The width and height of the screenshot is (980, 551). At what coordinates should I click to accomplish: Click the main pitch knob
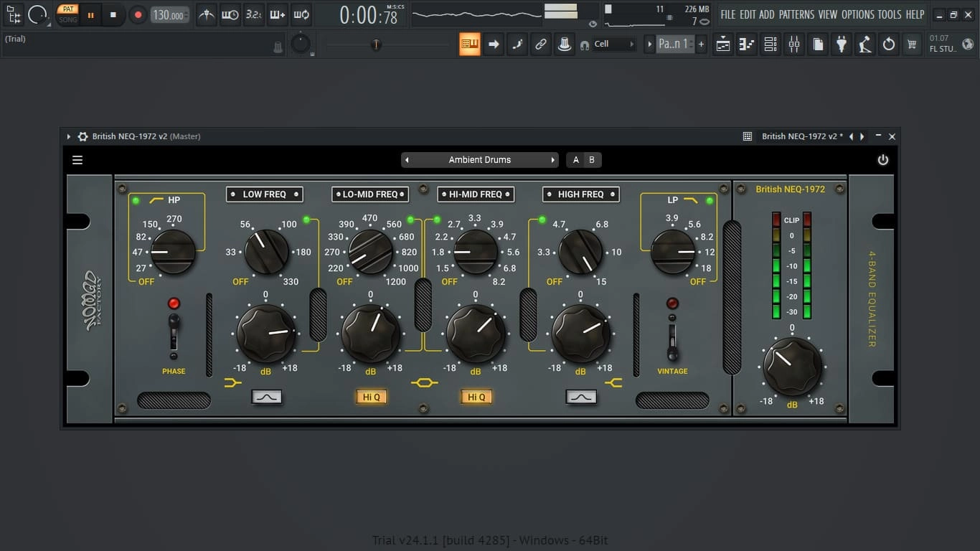pyautogui.click(x=301, y=44)
